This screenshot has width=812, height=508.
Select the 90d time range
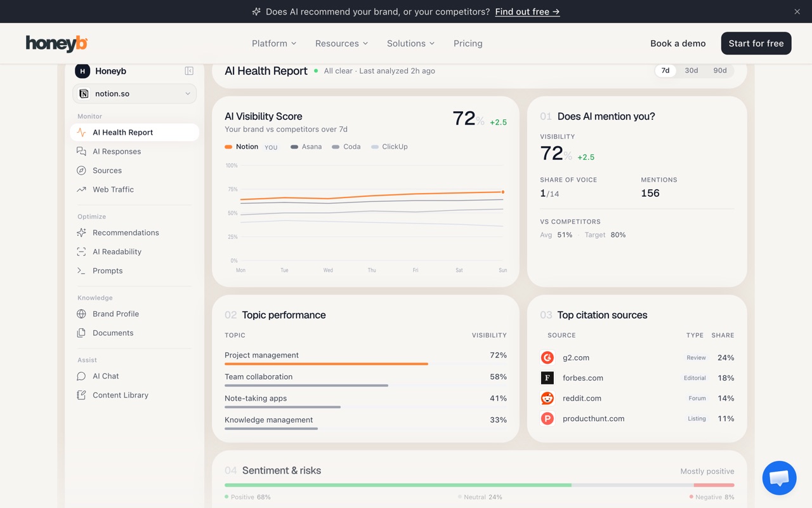pyautogui.click(x=720, y=70)
